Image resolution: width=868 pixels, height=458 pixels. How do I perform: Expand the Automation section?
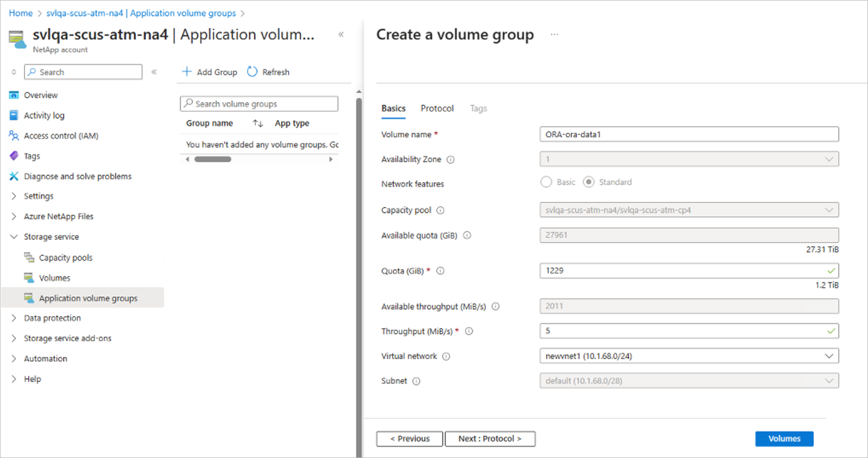pyautogui.click(x=14, y=359)
